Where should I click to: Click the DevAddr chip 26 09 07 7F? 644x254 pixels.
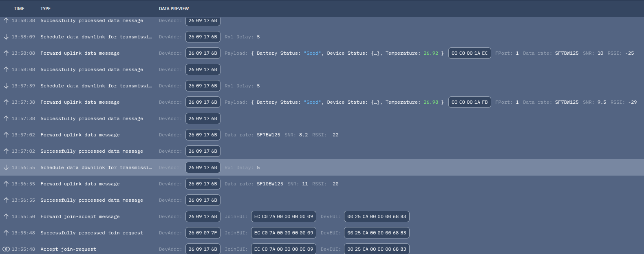[203, 233]
